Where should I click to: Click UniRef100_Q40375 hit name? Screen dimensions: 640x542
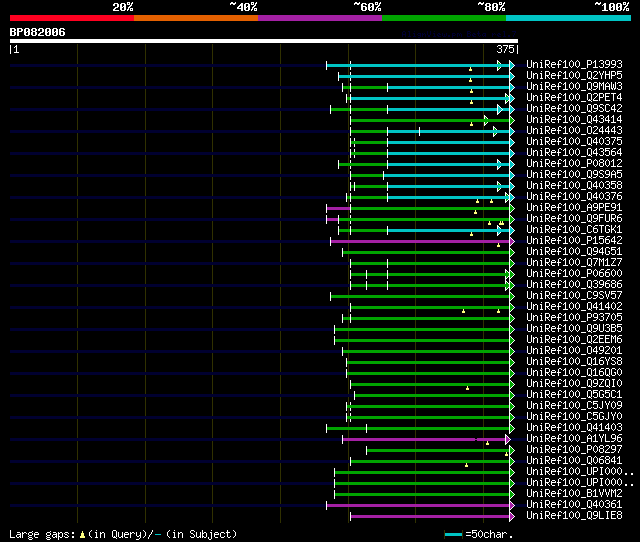click(574, 142)
